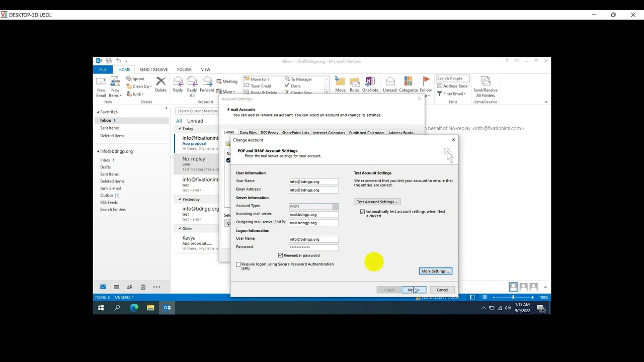Toggle Automatically test account settings checkbox
644x362 pixels.
[x=362, y=212]
